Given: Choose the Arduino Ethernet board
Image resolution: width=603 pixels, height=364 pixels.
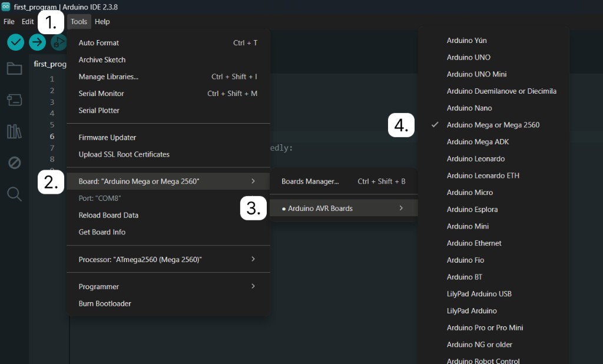Looking at the screenshot, I should coord(494,243).
